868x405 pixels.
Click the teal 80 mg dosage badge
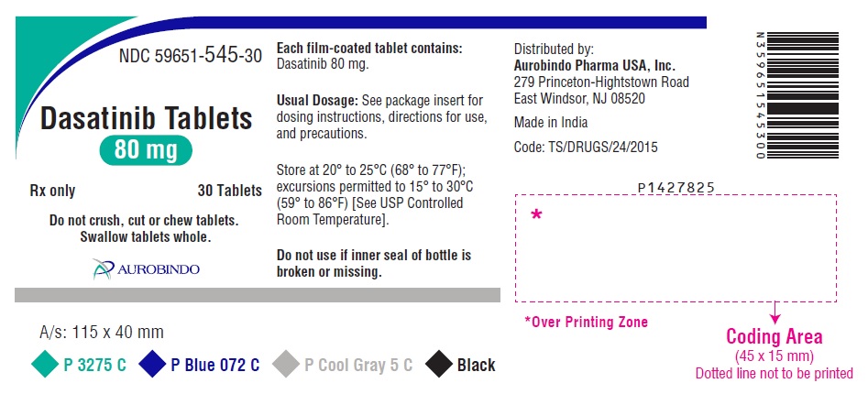(147, 148)
